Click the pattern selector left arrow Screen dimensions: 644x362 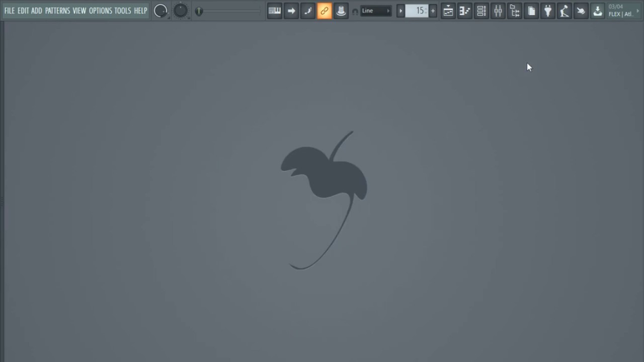[401, 11]
